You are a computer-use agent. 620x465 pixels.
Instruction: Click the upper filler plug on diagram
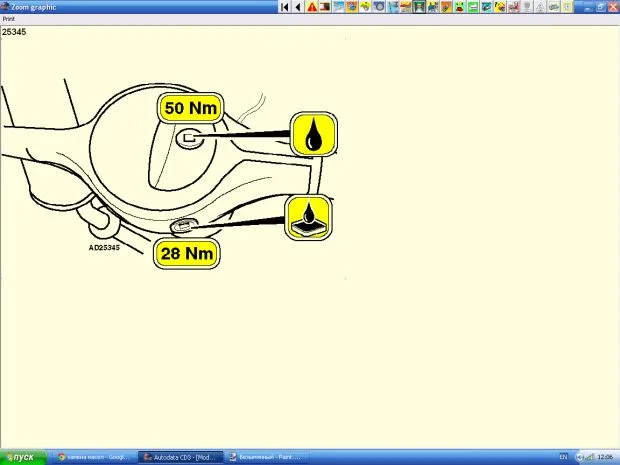click(189, 137)
